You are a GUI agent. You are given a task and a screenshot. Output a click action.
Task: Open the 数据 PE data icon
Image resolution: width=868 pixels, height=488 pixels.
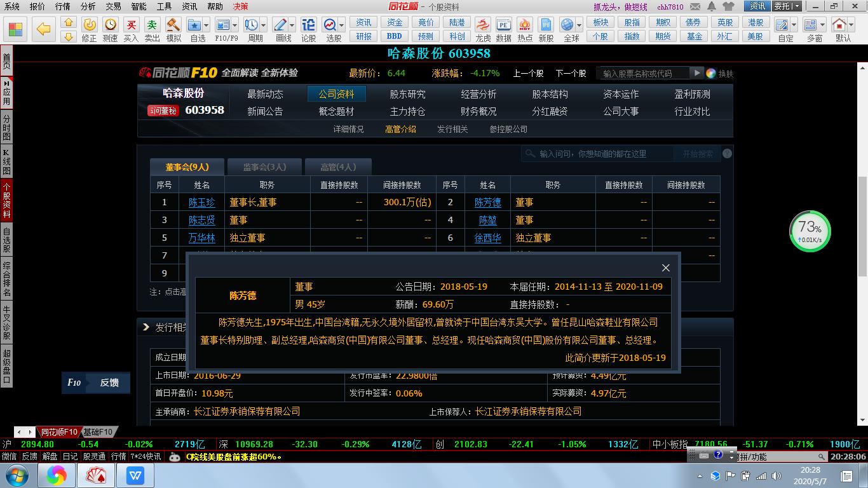(504, 29)
